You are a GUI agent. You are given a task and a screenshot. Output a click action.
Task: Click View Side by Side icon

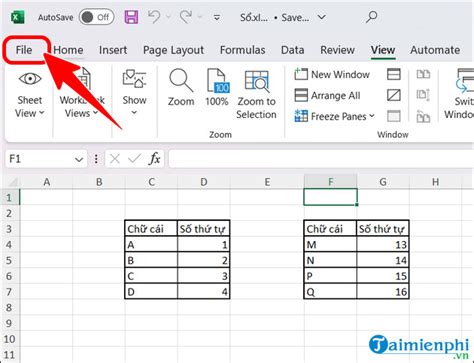click(x=423, y=74)
